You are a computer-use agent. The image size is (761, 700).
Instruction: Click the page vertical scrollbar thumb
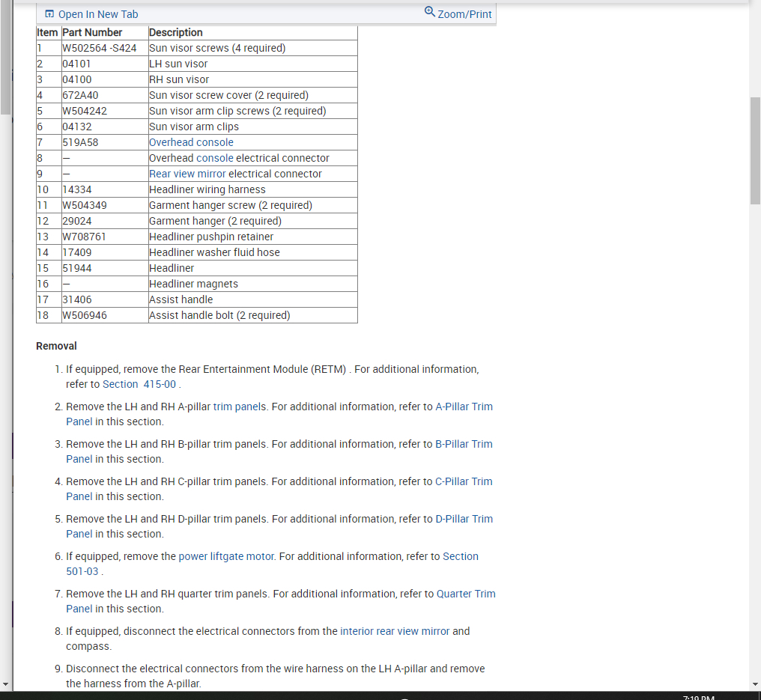pos(755,150)
